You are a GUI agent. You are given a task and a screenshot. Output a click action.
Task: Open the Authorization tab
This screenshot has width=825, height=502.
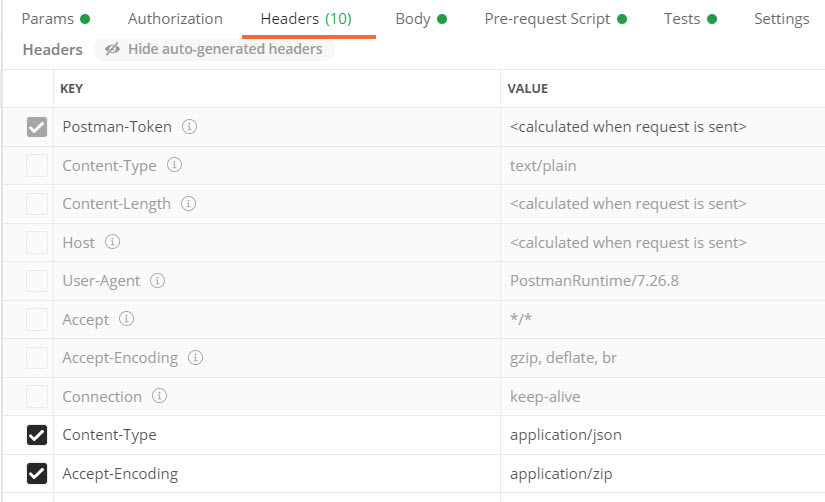[175, 19]
